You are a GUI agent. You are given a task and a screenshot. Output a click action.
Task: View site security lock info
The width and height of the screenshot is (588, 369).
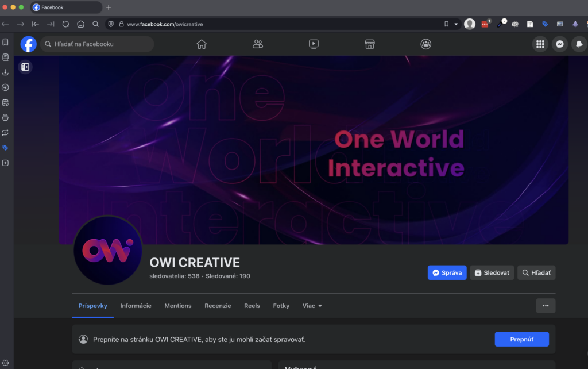(x=122, y=24)
